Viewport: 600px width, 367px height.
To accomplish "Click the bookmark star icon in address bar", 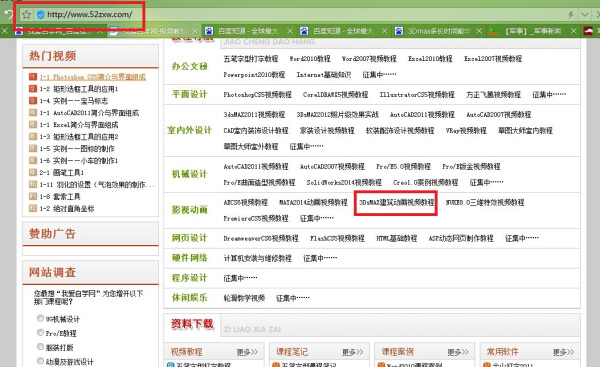I will (x=26, y=15).
